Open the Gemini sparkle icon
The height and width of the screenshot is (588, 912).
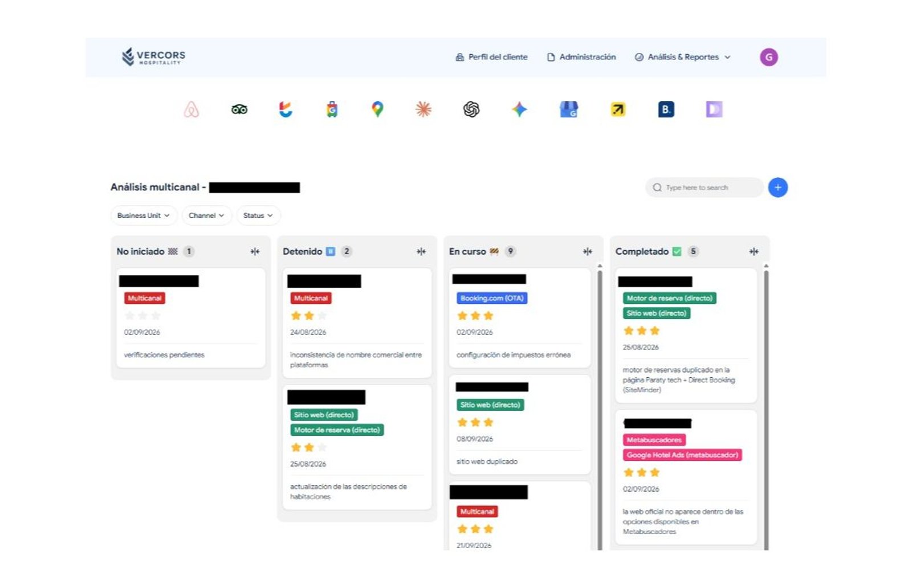pyautogui.click(x=519, y=109)
